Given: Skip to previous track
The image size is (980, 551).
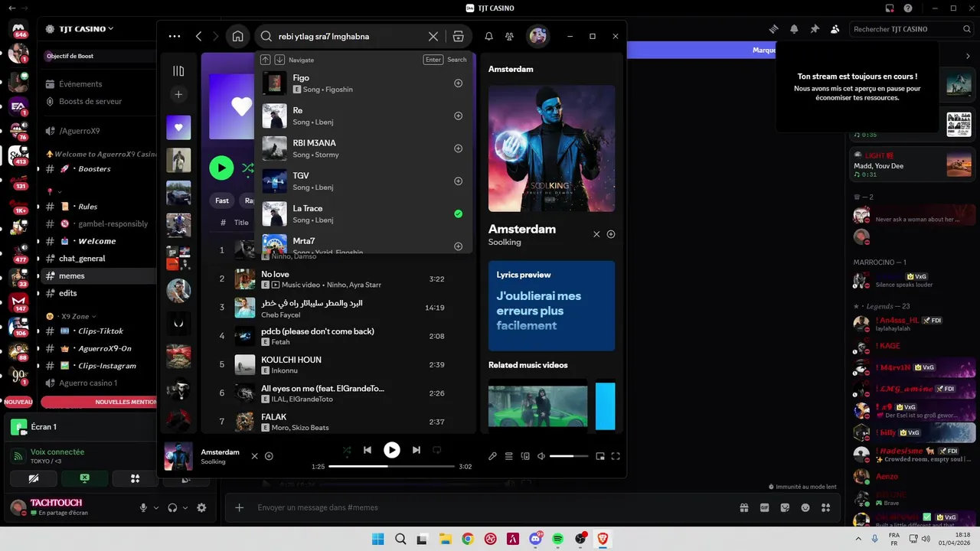Looking at the screenshot, I should [x=367, y=450].
